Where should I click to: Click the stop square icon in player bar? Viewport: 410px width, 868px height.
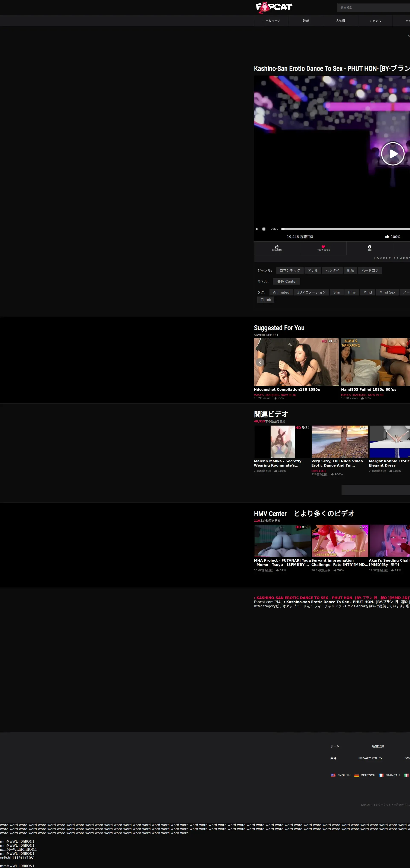(264, 229)
